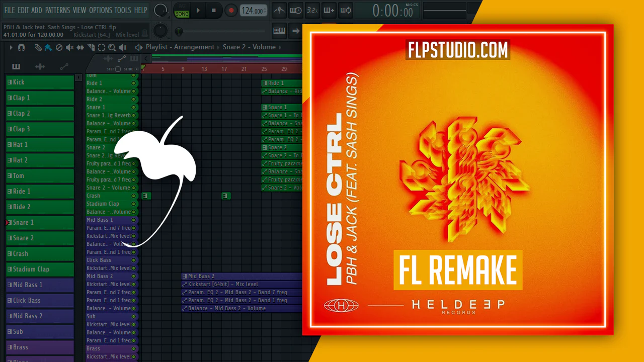Stop playback with the Stop button
This screenshot has height=362, width=644.
[214, 10]
